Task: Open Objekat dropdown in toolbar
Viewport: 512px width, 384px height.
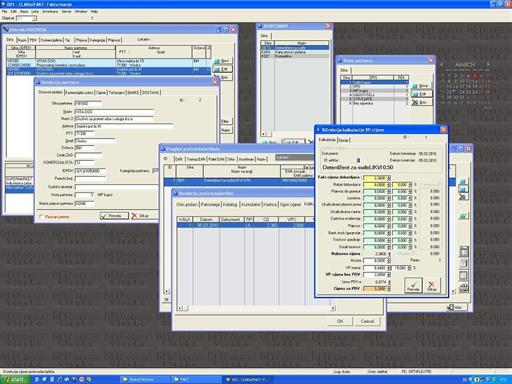Action: click(34, 18)
